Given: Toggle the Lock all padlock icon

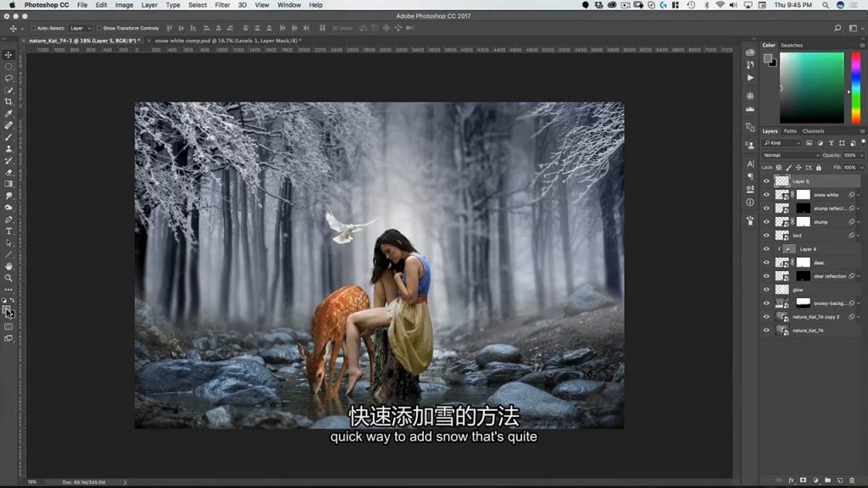Looking at the screenshot, I should [x=819, y=168].
